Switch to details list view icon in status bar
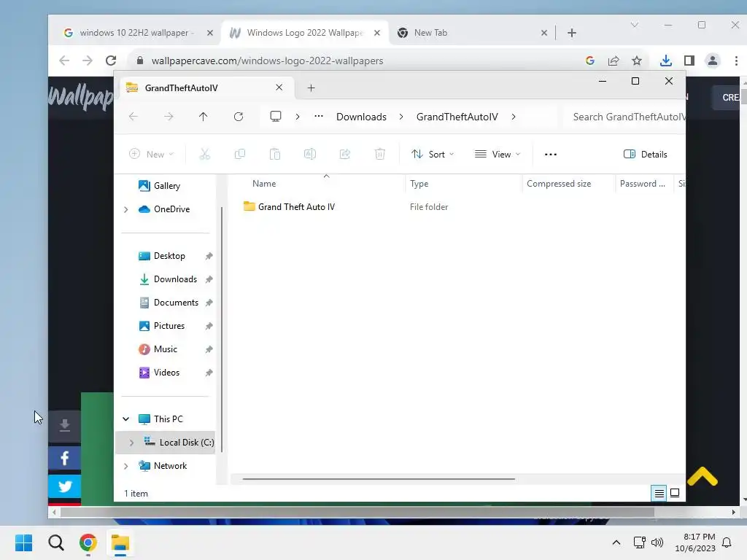Viewport: 747px width, 560px height. click(659, 494)
